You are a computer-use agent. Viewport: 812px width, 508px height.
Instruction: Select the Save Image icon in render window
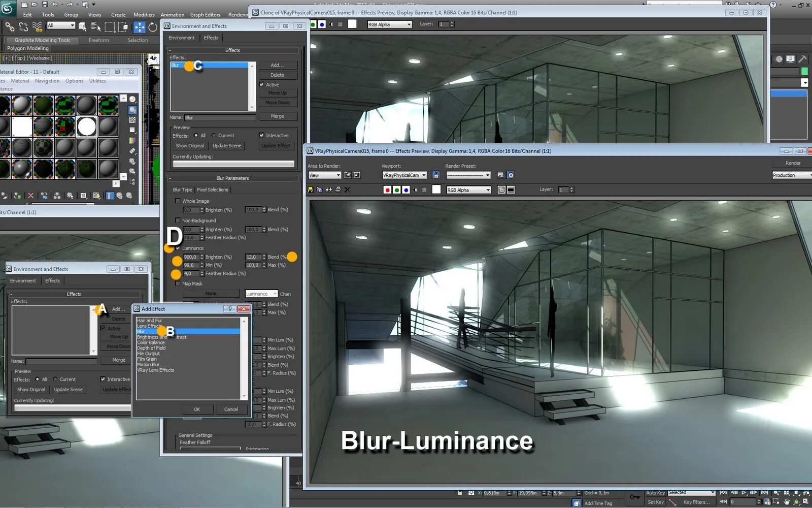click(x=310, y=189)
